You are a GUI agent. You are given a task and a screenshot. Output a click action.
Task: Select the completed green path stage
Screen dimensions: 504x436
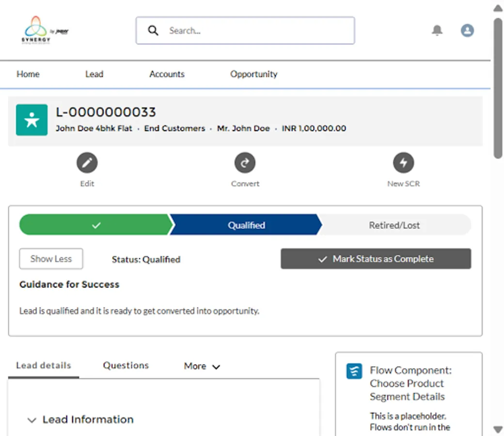pyautogui.click(x=95, y=225)
